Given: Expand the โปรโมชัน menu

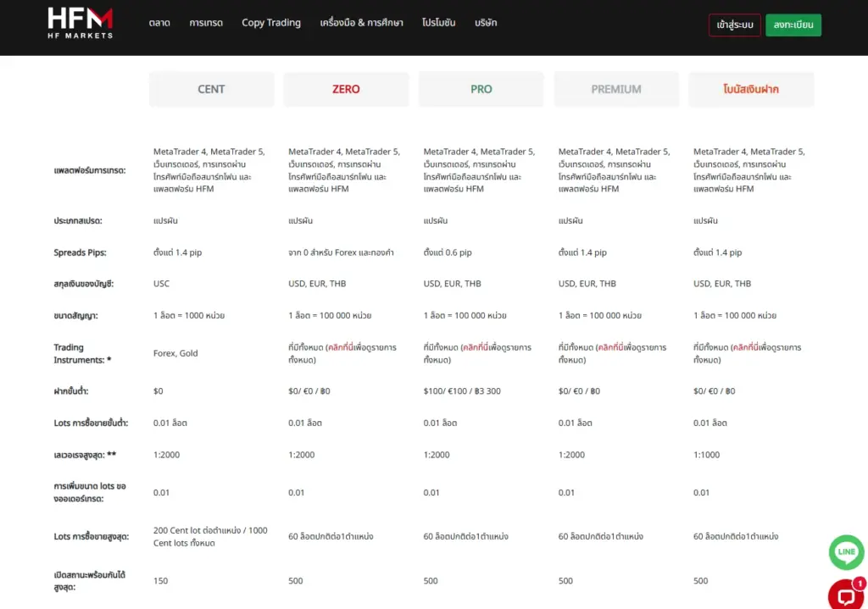Looking at the screenshot, I should (x=439, y=23).
